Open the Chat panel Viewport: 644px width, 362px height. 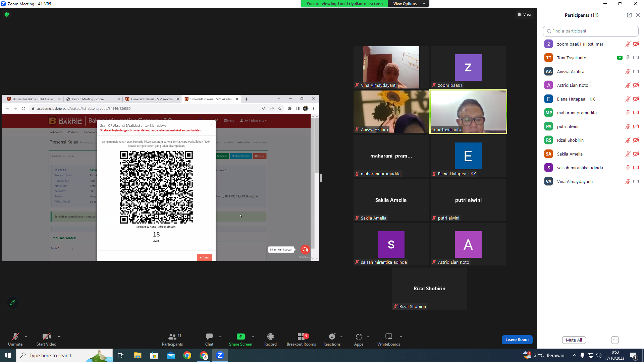click(x=209, y=339)
